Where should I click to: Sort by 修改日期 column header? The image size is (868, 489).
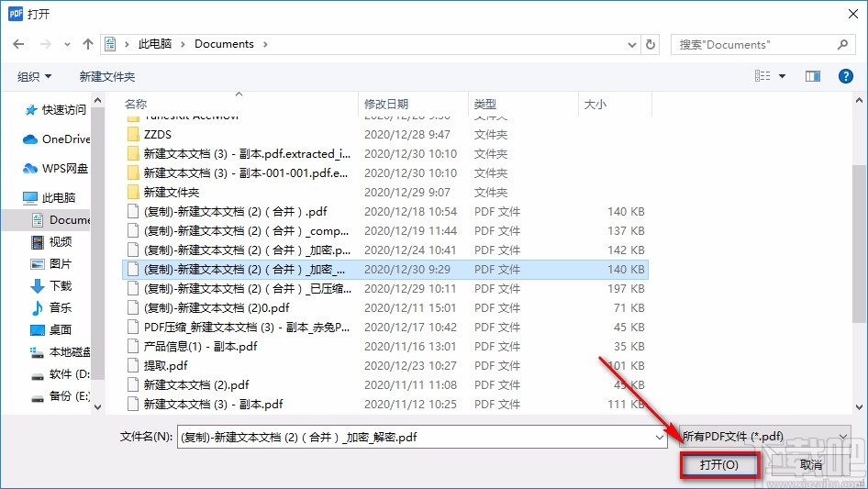[386, 104]
